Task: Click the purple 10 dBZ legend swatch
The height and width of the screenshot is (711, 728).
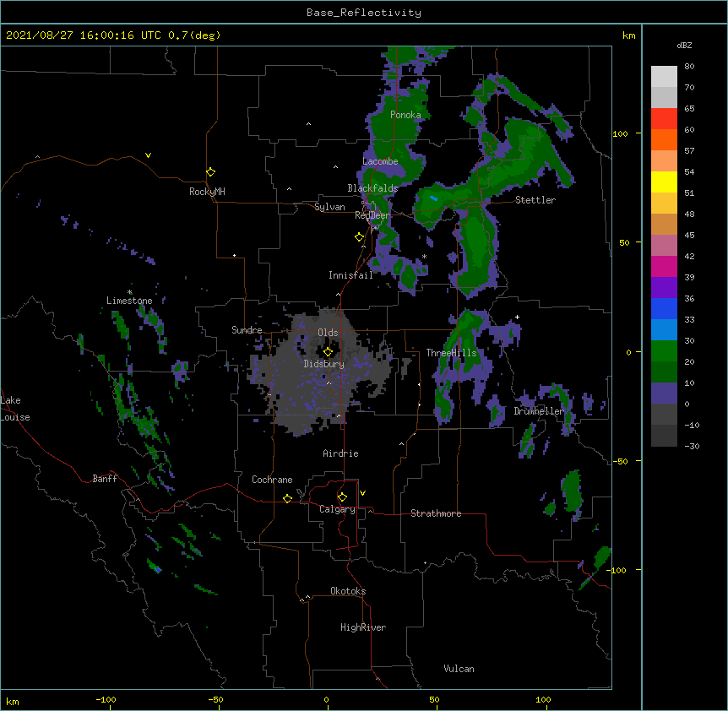Action: pyautogui.click(x=664, y=393)
